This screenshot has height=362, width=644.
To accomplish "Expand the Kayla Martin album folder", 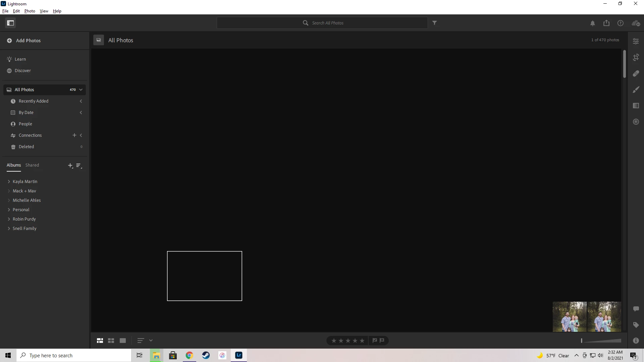I will tap(9, 181).
